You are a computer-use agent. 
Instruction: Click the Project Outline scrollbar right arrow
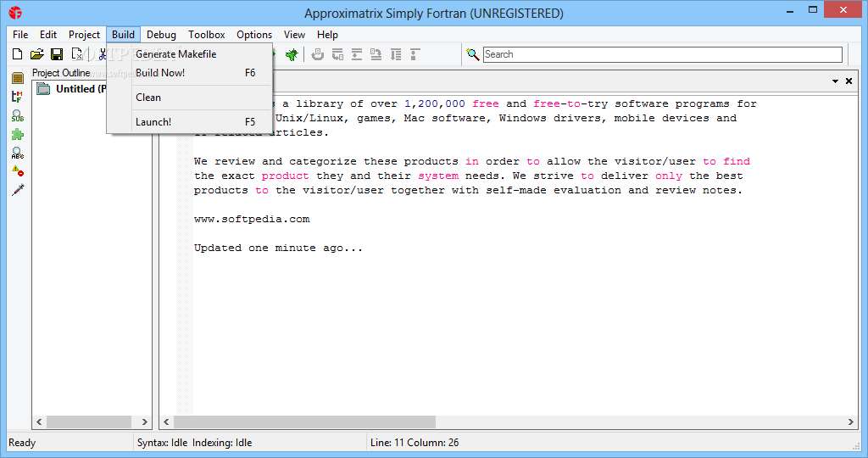point(144,422)
